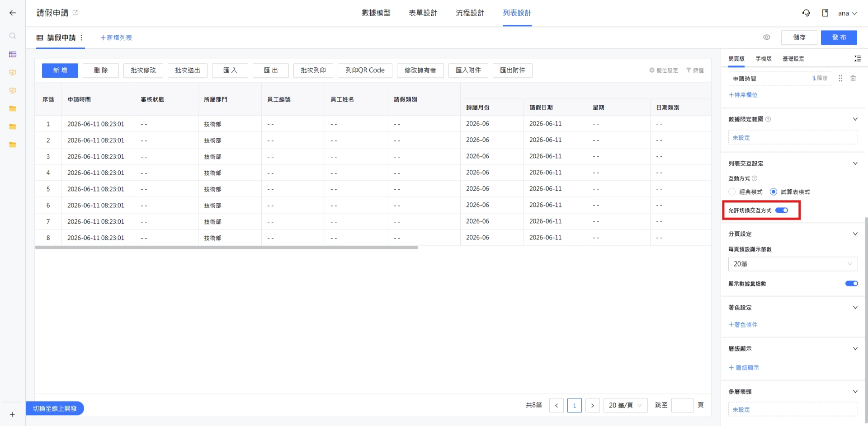
Task: Toggle 顯示數據量總數 switch
Action: (852, 284)
